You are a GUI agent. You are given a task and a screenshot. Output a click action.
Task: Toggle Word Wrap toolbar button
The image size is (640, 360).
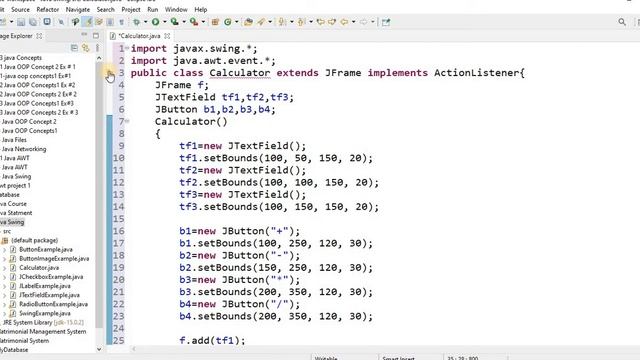[x=99, y=22]
